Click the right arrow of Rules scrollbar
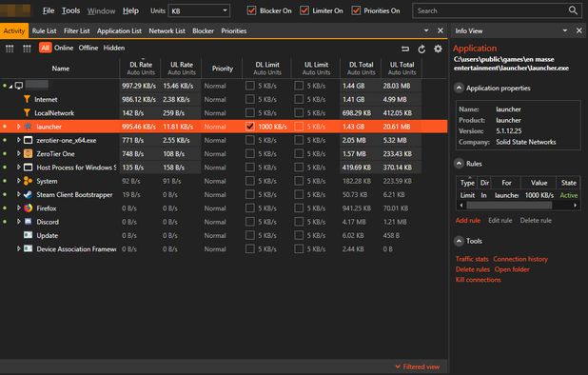Image resolution: width=588 pixels, height=375 pixels. point(575,206)
